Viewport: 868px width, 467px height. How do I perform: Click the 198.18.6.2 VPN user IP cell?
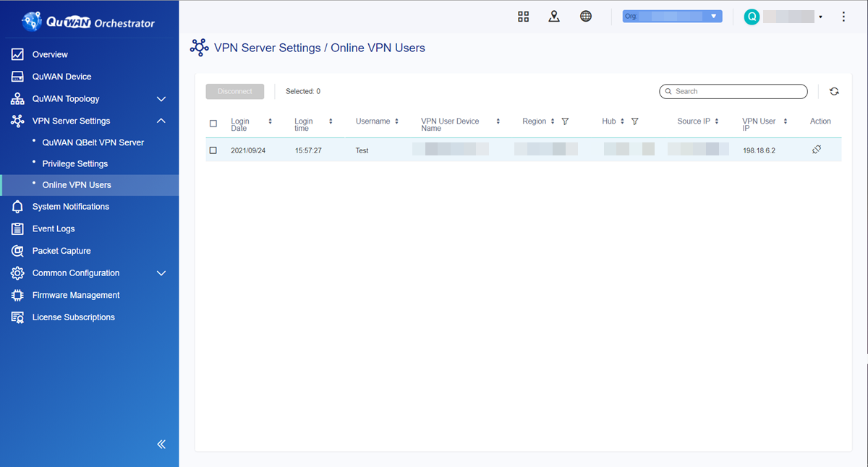(760, 150)
